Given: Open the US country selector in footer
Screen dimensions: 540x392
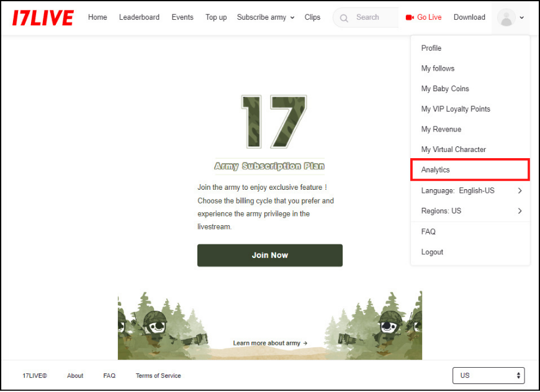Looking at the screenshot, I should 488,375.
